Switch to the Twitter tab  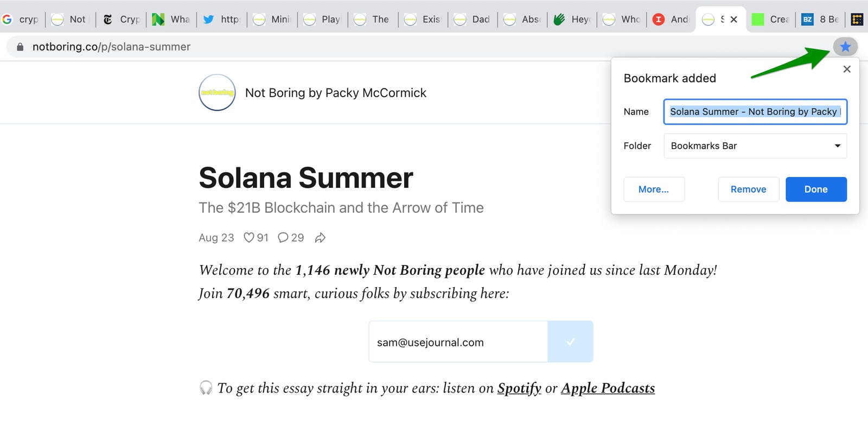[221, 19]
